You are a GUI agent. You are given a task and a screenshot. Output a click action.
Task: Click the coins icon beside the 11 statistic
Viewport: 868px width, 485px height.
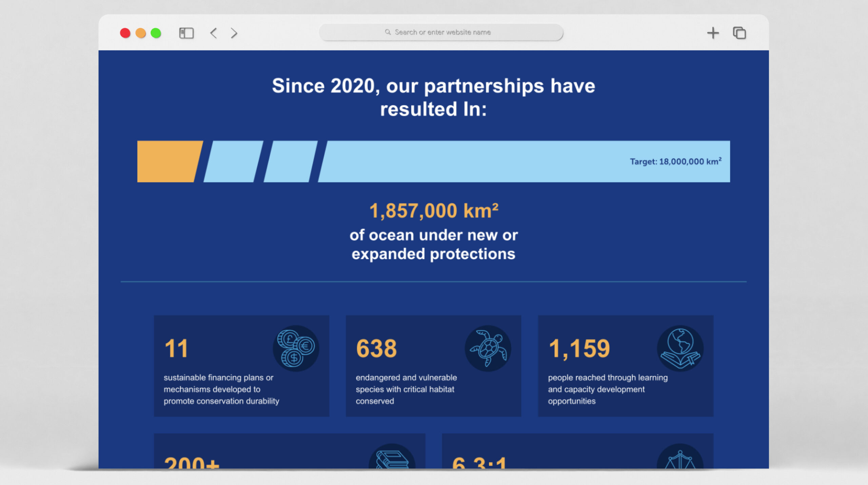(x=296, y=348)
